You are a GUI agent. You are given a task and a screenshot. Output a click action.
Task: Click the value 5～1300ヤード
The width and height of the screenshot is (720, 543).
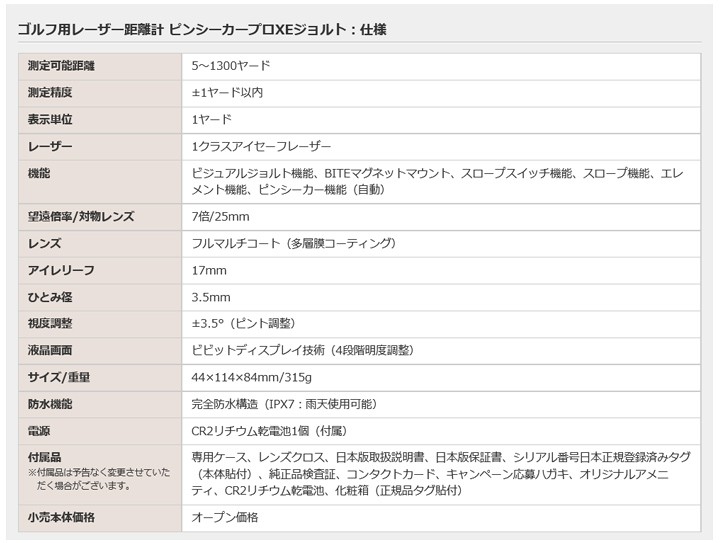click(x=231, y=66)
